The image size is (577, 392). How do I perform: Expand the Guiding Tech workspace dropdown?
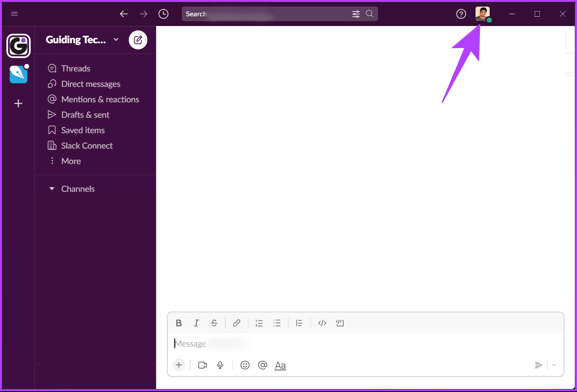(116, 39)
